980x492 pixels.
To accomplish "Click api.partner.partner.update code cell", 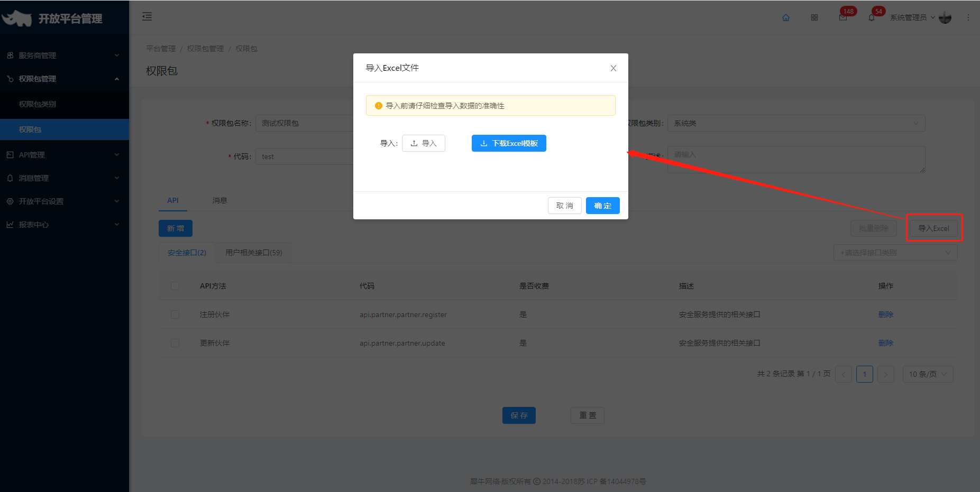I will click(402, 343).
